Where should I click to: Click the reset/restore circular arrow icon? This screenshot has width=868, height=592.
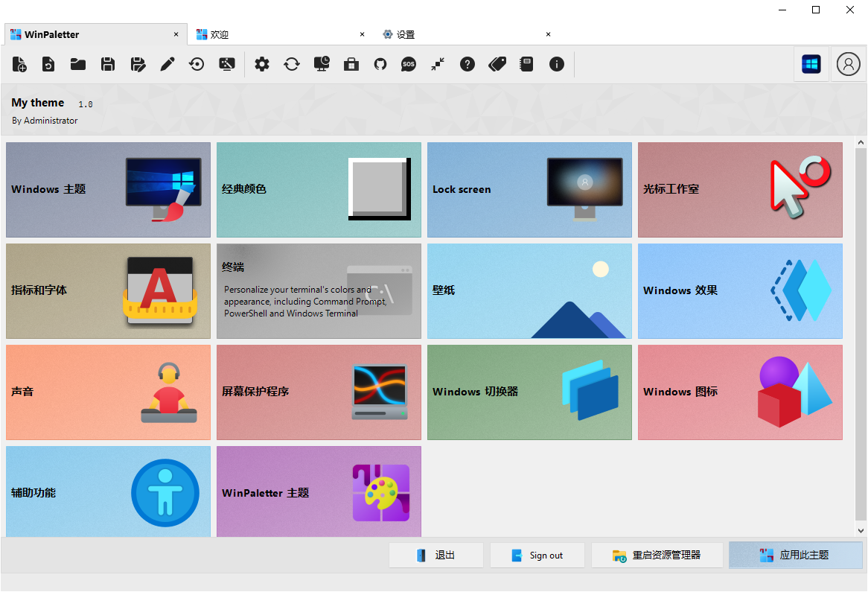point(197,64)
